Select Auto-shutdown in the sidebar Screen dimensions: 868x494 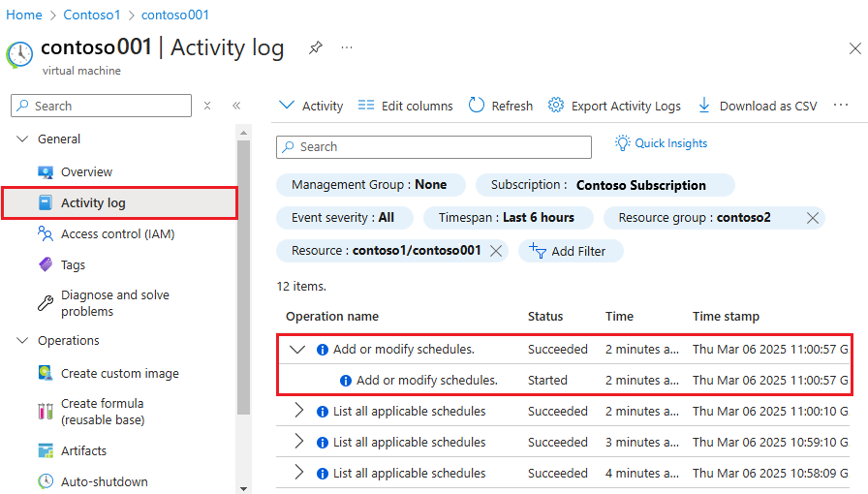point(104,481)
